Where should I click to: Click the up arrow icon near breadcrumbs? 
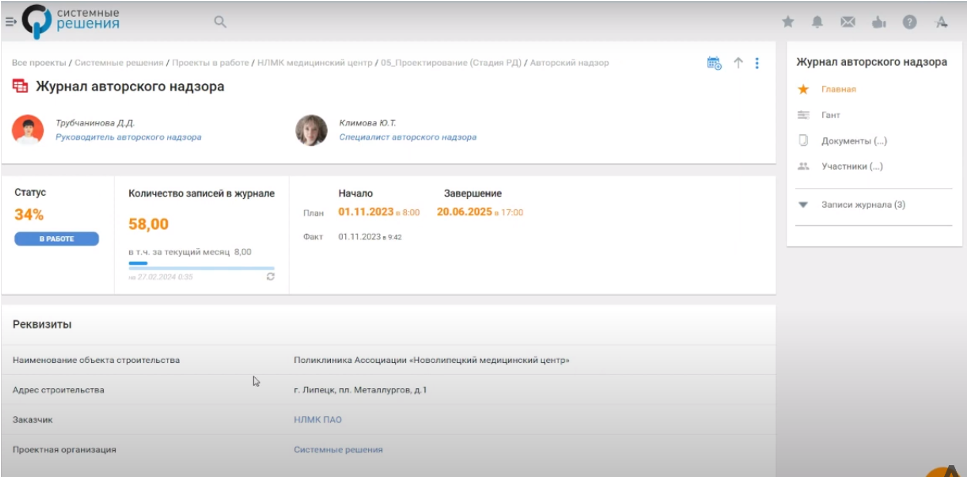[738, 63]
